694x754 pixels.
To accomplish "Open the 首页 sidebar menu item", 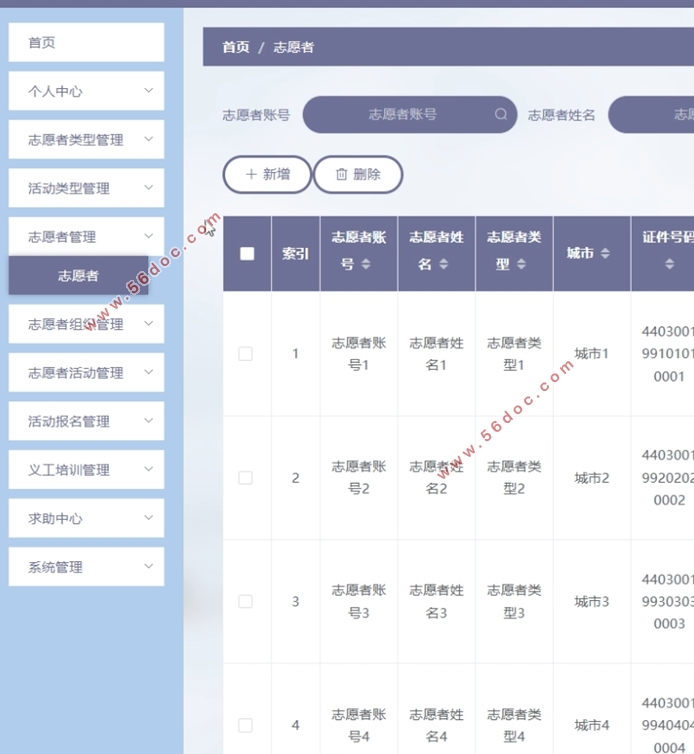I will [x=86, y=43].
